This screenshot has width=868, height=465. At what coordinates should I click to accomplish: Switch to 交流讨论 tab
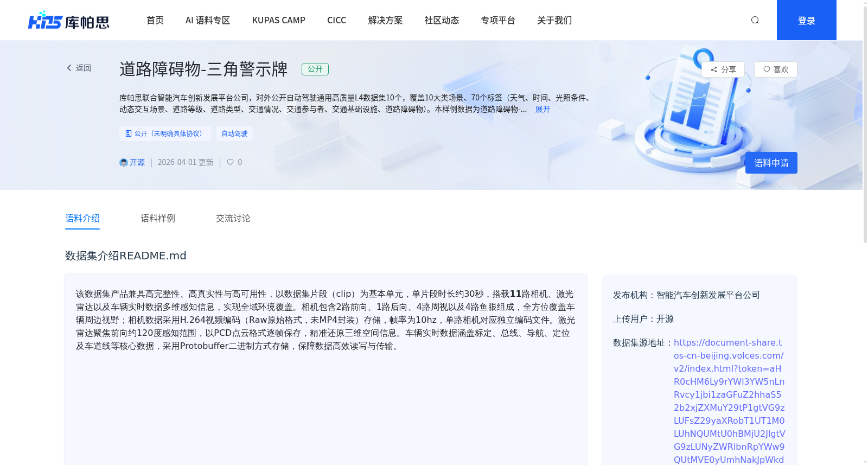click(233, 218)
